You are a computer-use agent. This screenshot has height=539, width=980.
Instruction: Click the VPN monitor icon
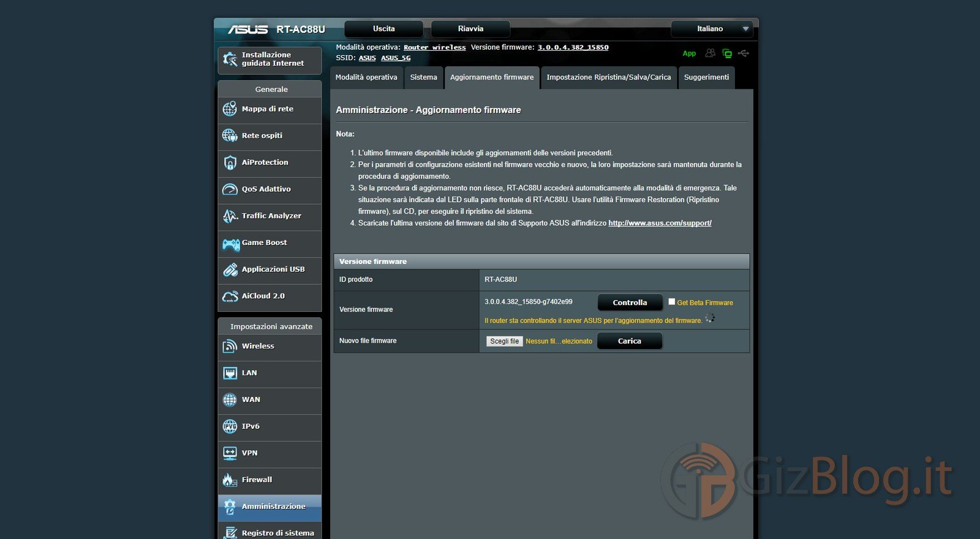click(x=230, y=453)
